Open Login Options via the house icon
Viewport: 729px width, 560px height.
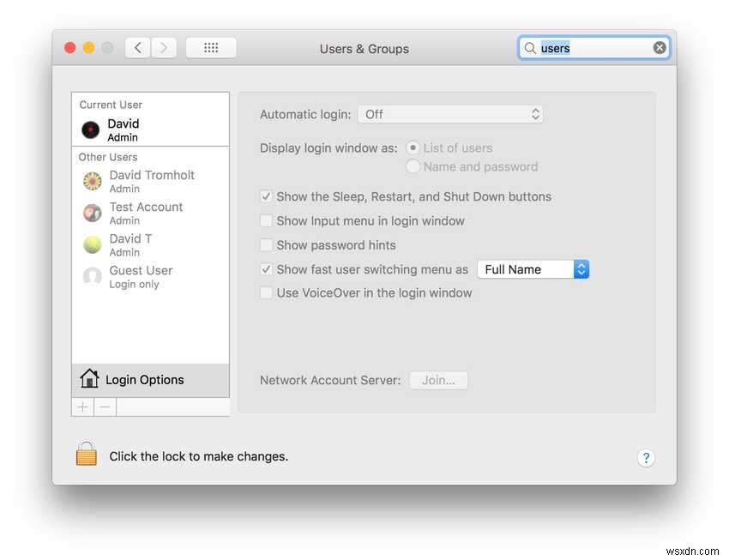92,379
